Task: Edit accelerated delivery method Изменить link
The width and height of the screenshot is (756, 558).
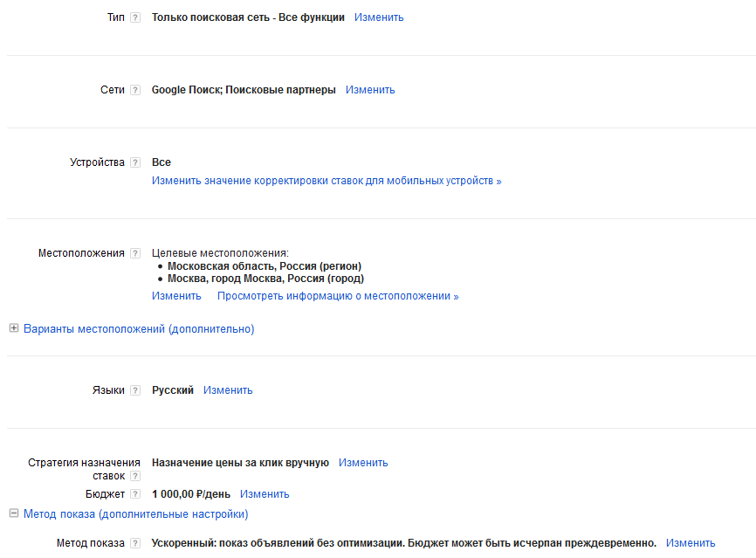Action: pyautogui.click(x=691, y=543)
